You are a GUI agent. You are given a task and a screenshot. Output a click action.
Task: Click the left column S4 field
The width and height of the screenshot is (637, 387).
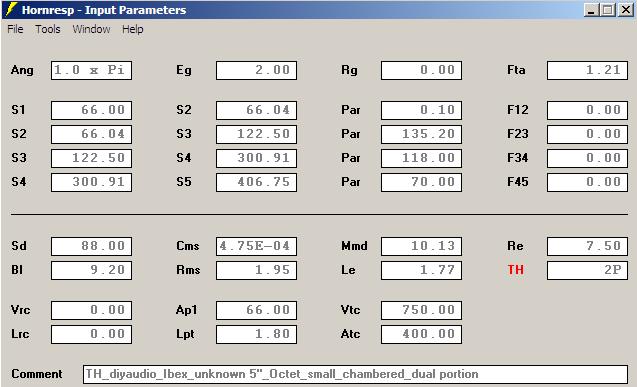tap(91, 182)
